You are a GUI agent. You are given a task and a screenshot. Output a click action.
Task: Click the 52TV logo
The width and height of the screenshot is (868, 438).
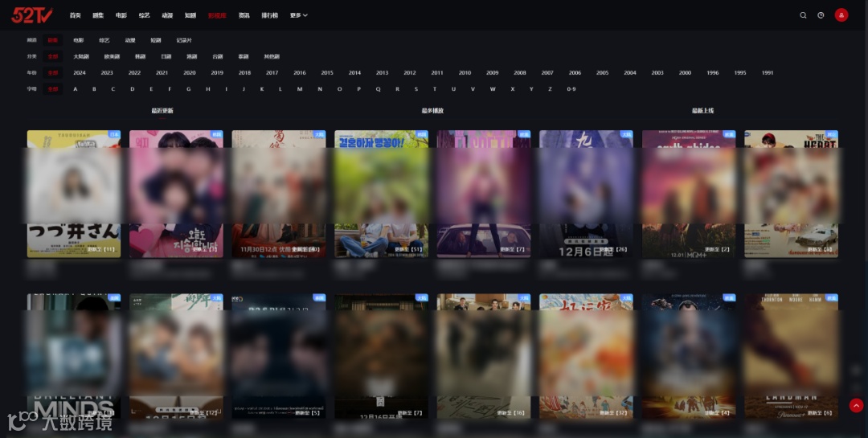(31, 15)
